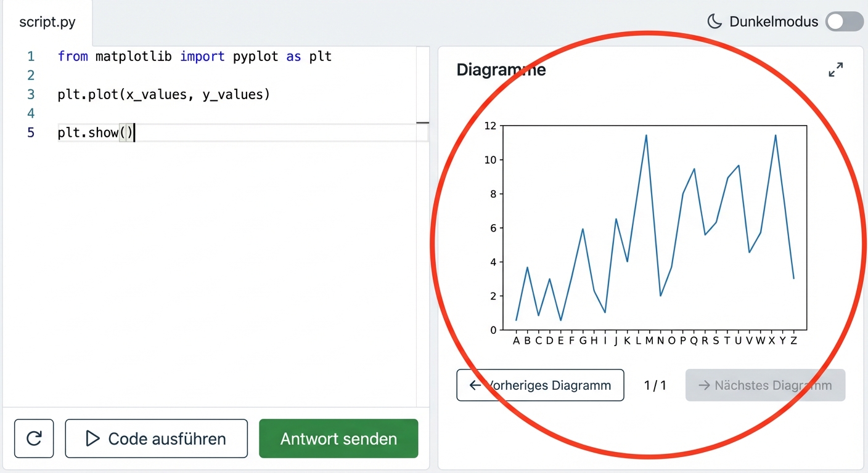
Task: Select the script.py tab
Action: pos(47,22)
